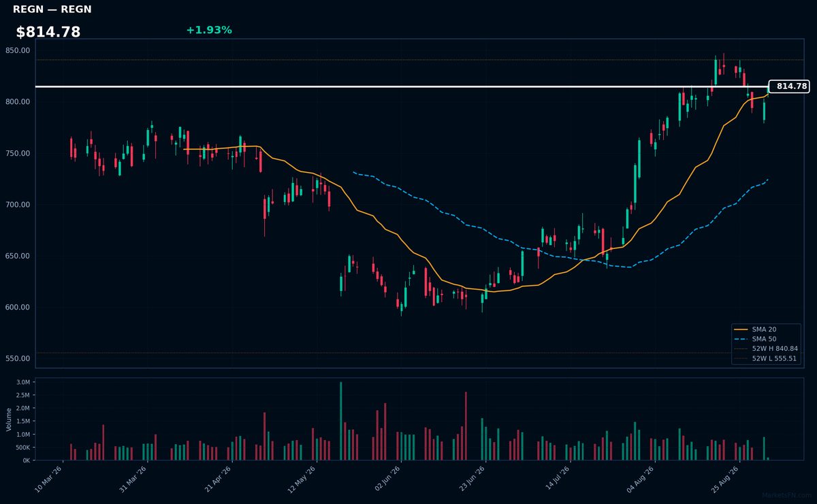Click the 31 Mar '26 date label

[x=133, y=478]
